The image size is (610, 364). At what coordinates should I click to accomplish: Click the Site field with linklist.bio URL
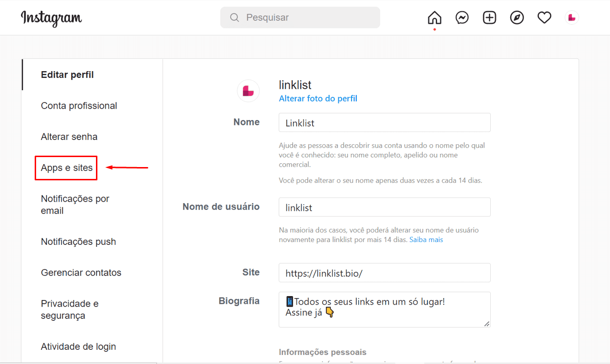[x=384, y=273]
